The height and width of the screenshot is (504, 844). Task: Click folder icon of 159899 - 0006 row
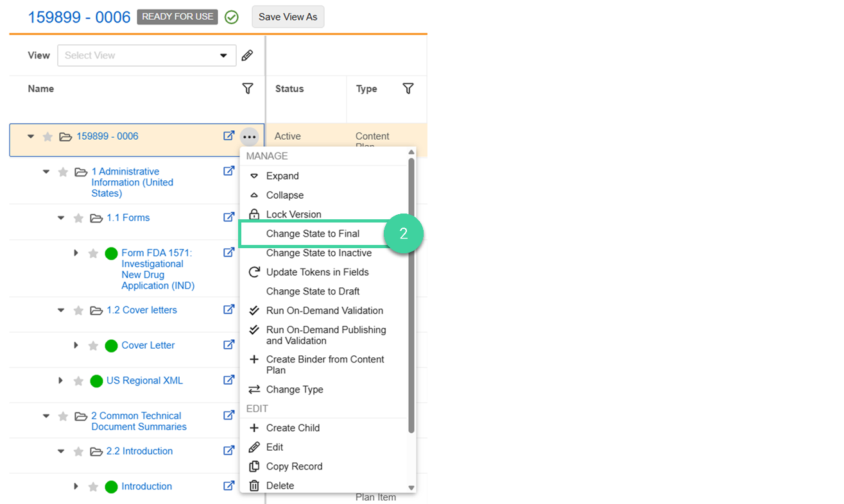point(65,137)
